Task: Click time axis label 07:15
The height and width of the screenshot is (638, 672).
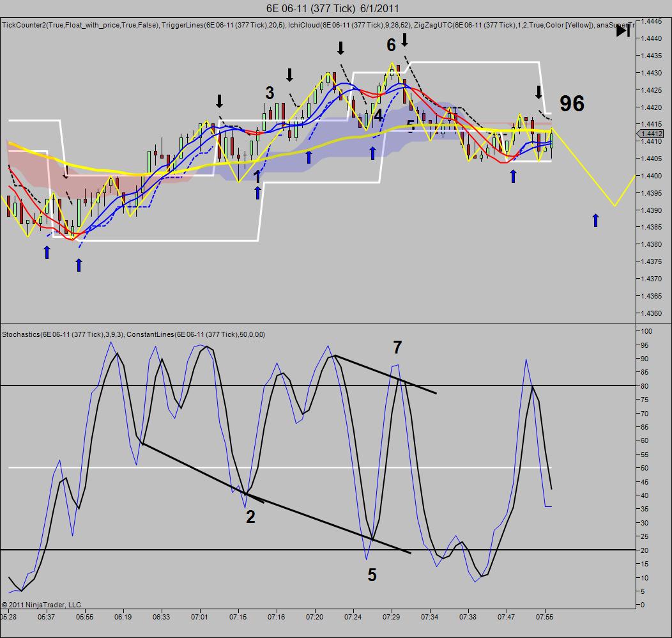Action: click(238, 617)
